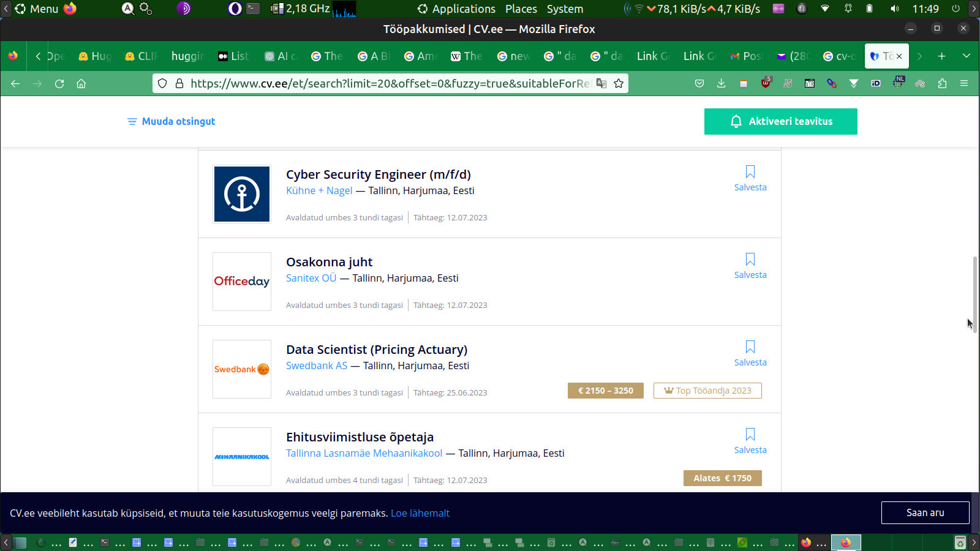Screen dimensions: 980x551
Task: Visit the Sanitex OÜ employer link
Action: click(x=311, y=278)
